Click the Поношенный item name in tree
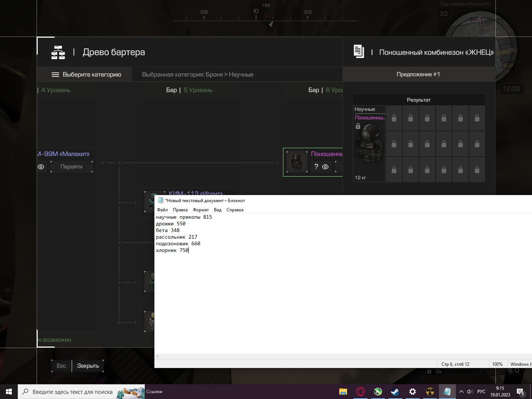Viewport: 532px width, 399px height. pos(327,154)
